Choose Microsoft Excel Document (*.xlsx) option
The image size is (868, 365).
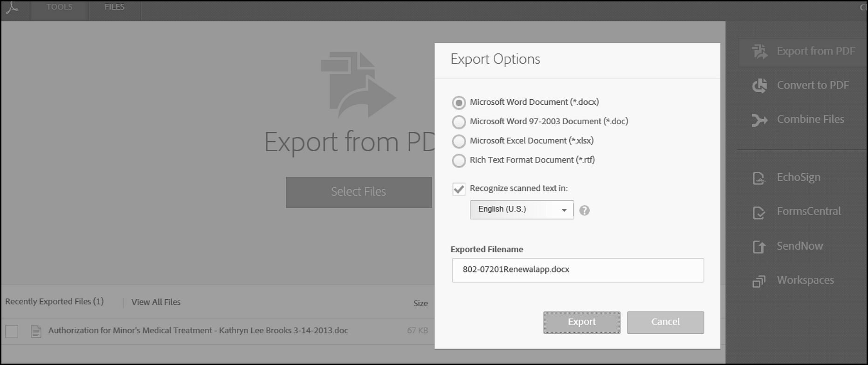click(x=459, y=141)
